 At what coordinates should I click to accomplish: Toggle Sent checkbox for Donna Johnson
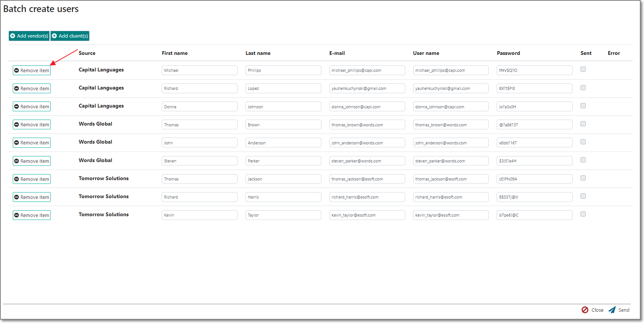coord(583,106)
